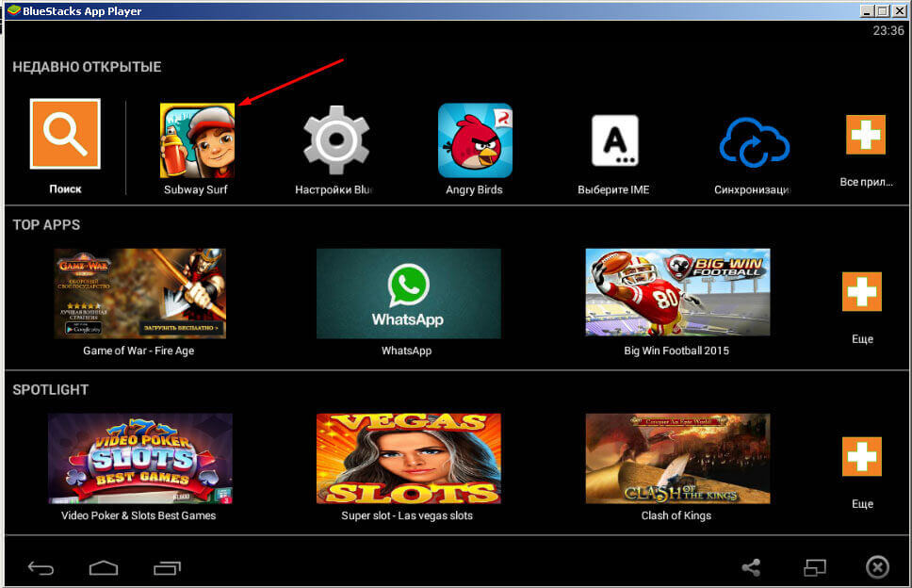912x588 pixels.
Task: Open the Синхронизация cloud sync icon
Action: 755,142
